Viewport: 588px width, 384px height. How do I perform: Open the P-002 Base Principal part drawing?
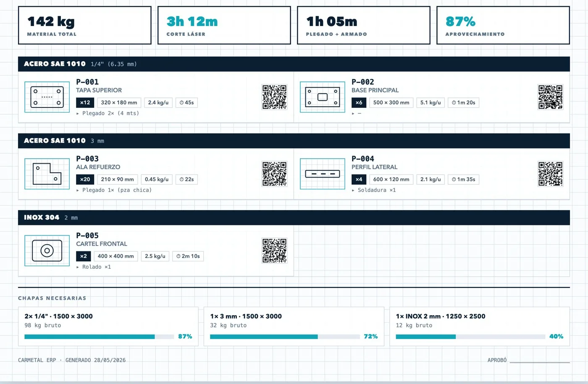coord(323,97)
